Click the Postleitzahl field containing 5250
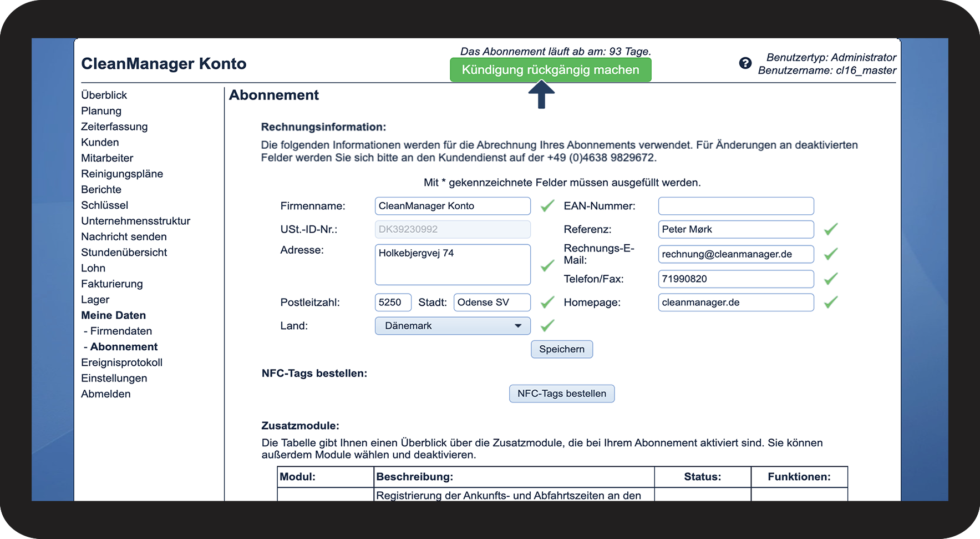This screenshot has height=539, width=980. [x=393, y=303]
